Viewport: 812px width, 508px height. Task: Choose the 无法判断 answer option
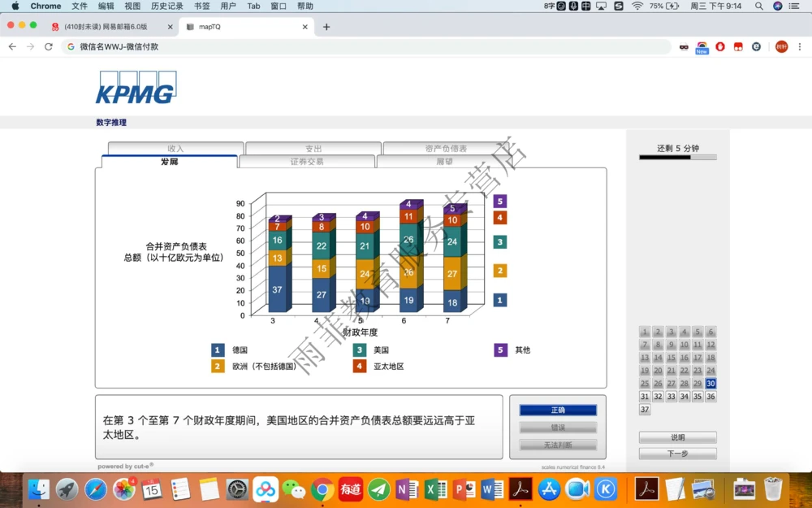pyautogui.click(x=558, y=444)
